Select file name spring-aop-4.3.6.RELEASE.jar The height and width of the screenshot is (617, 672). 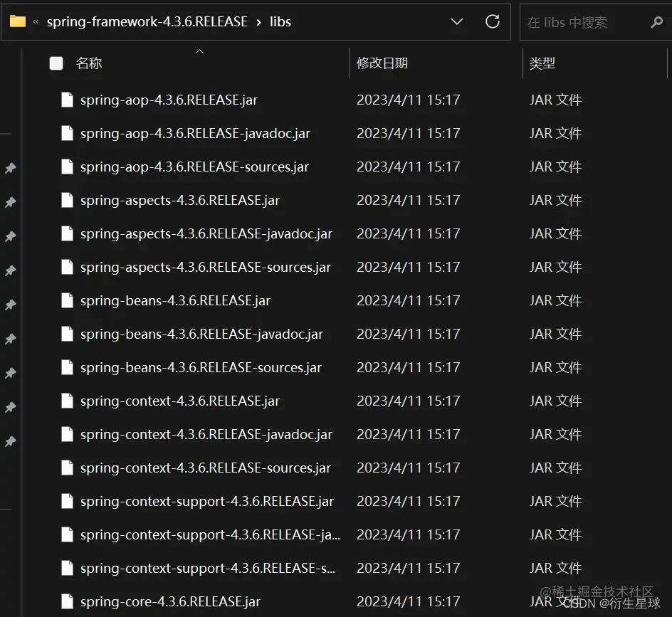point(169,100)
